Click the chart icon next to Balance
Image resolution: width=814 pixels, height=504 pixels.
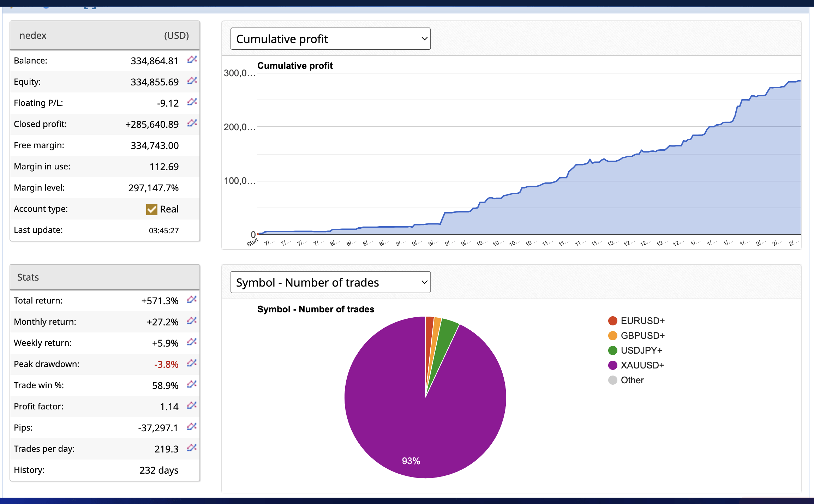(x=192, y=59)
